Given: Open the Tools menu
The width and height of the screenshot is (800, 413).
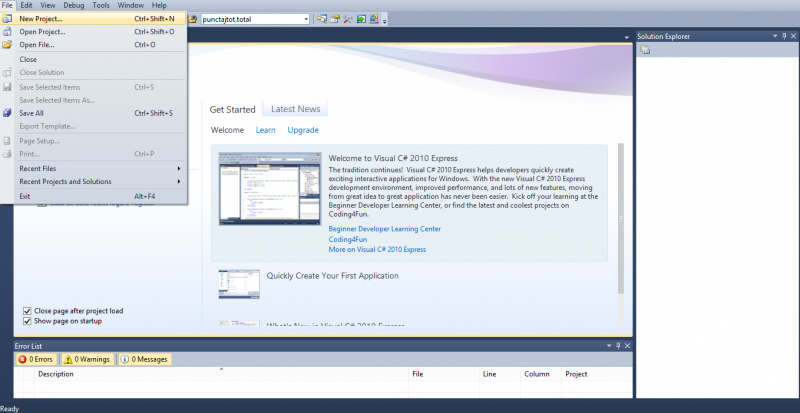Looking at the screenshot, I should (x=101, y=5).
